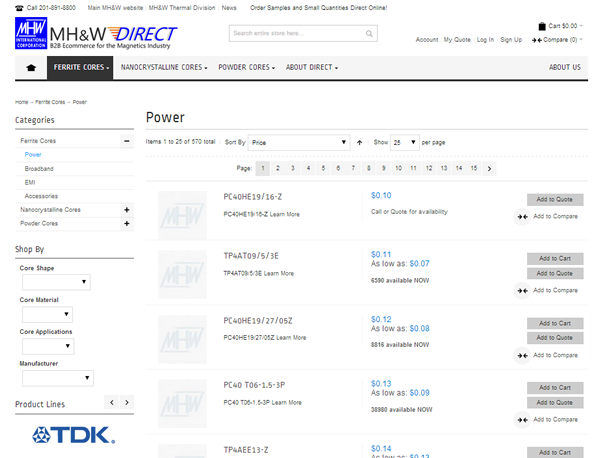Open PC40 T06-1.5-3P product thumbnail
The height and width of the screenshot is (458, 600).
click(x=182, y=403)
